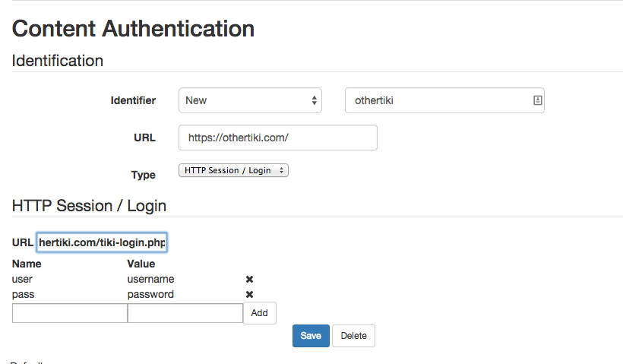Viewport: 623px width, 364px height.
Task: Click the Type label
Action: click(x=144, y=175)
